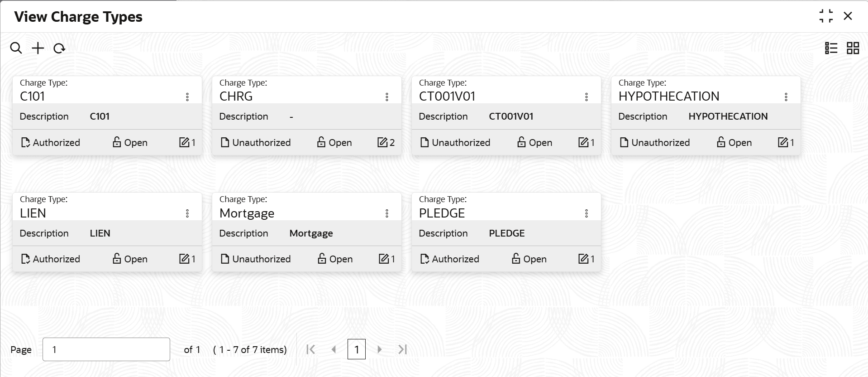Add a new charge type with plus icon
The image size is (868, 377).
click(38, 48)
